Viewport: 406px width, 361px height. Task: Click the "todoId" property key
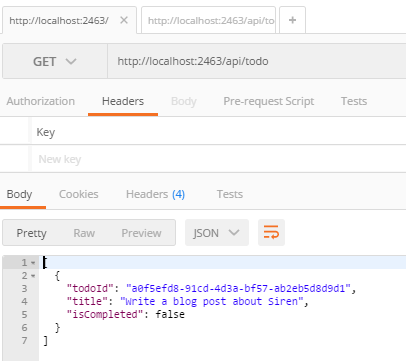tap(89, 288)
